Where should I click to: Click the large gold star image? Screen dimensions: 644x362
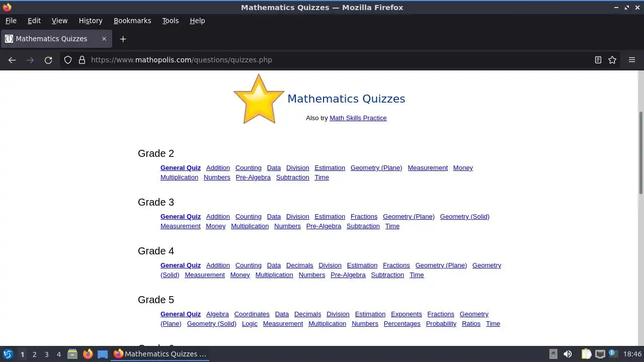pos(259,99)
